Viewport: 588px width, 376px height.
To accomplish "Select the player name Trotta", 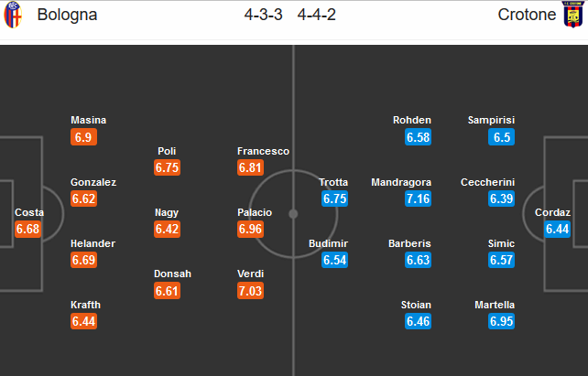I will 333,182.
